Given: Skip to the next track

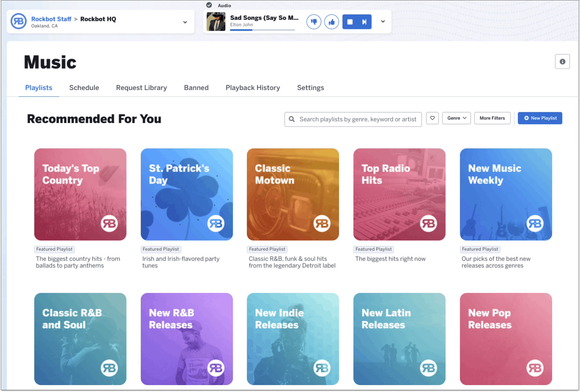Looking at the screenshot, I should point(364,22).
